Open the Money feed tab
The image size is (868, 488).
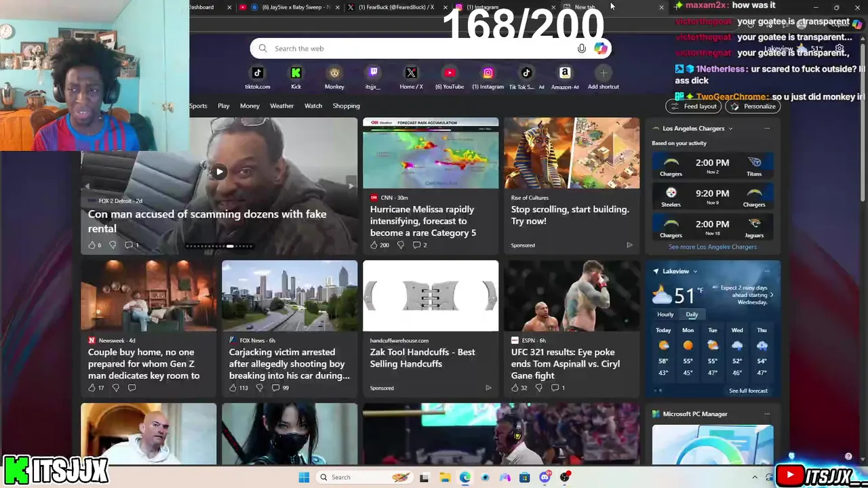[250, 106]
